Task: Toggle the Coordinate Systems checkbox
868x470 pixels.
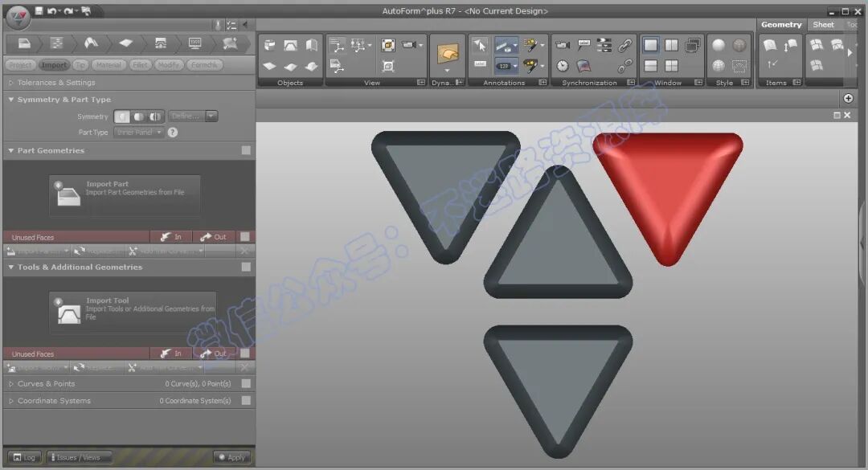Action: coord(247,400)
